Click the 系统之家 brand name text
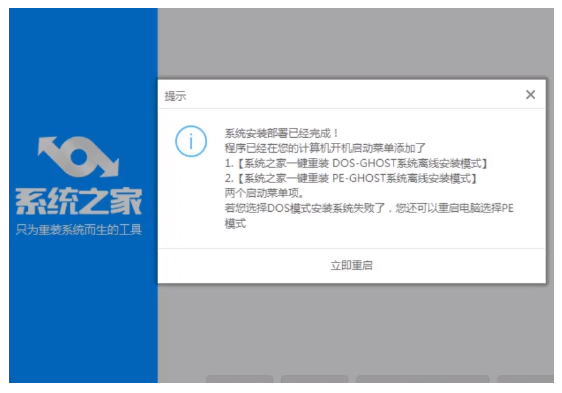Image resolution: width=562 pixels, height=393 pixels. coord(78,202)
